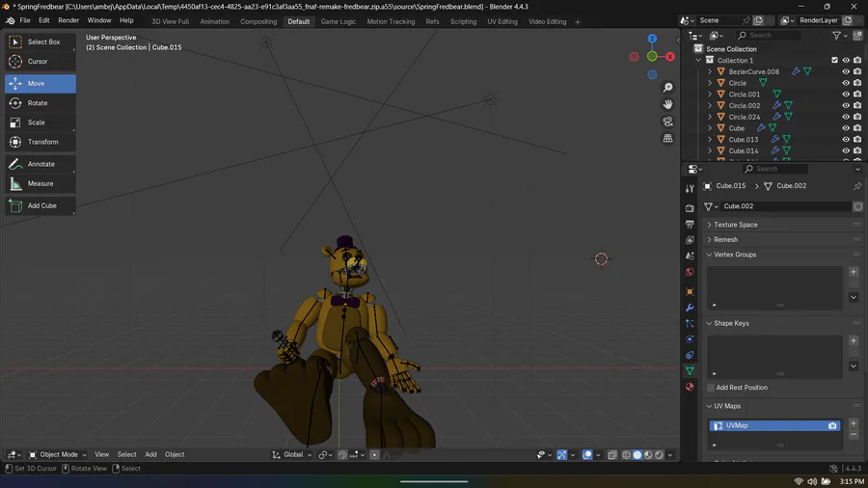Click the zoom viewport magnifier icon

(x=667, y=88)
